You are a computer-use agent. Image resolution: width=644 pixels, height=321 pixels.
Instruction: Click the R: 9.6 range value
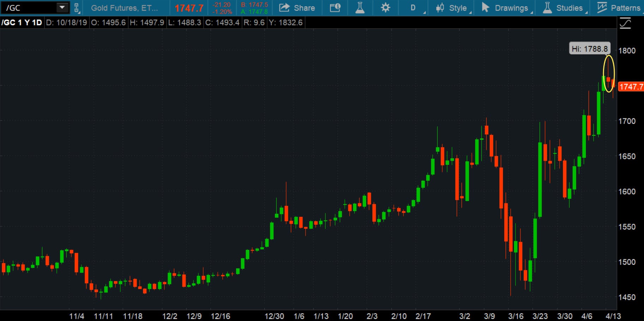pyautogui.click(x=254, y=23)
